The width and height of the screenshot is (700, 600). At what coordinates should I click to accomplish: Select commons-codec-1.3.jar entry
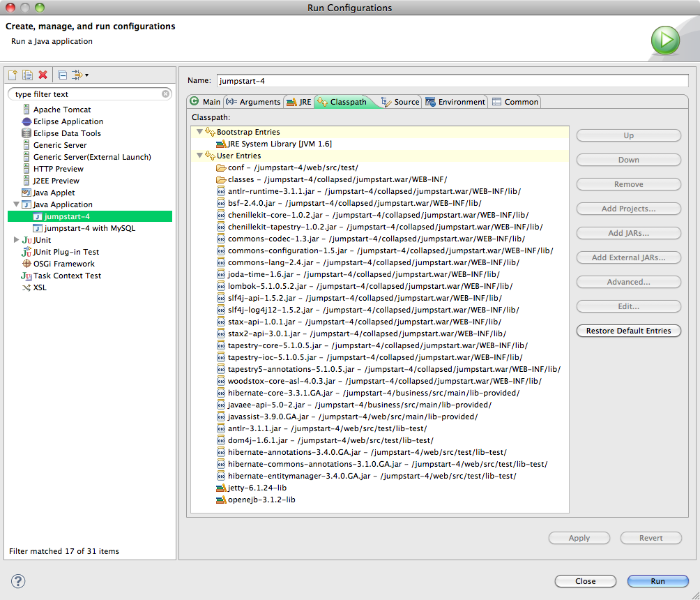[x=370, y=239]
